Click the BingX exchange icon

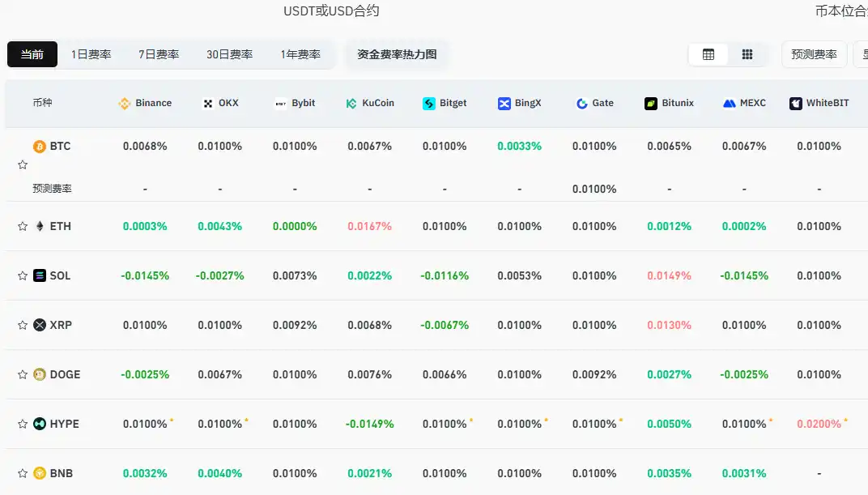504,103
